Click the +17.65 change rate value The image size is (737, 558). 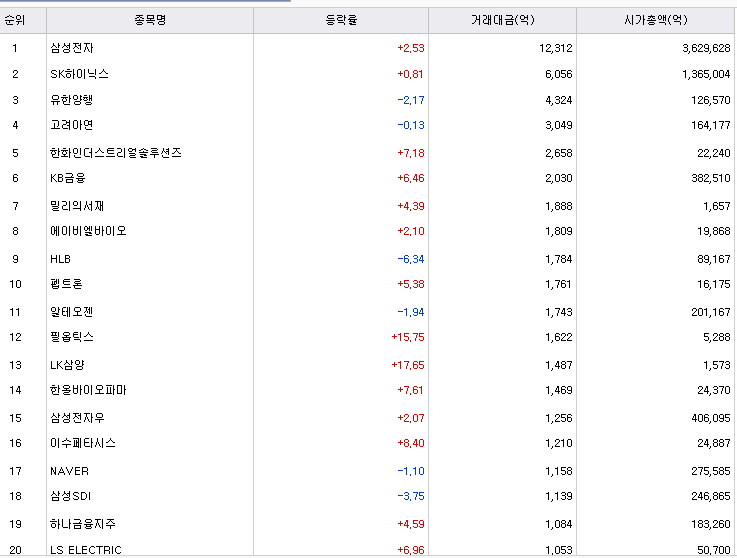coord(408,365)
